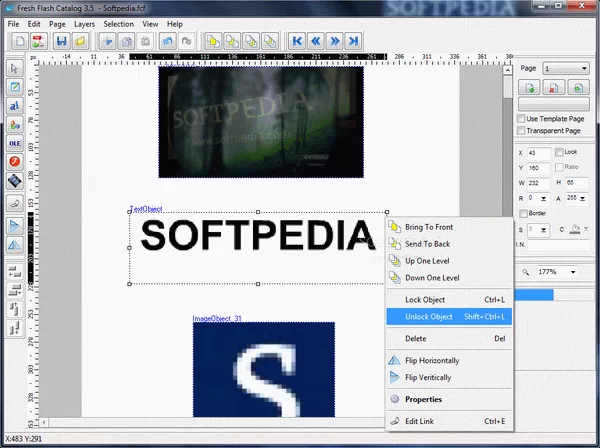Click the page icon with green arrow

pos(578,87)
